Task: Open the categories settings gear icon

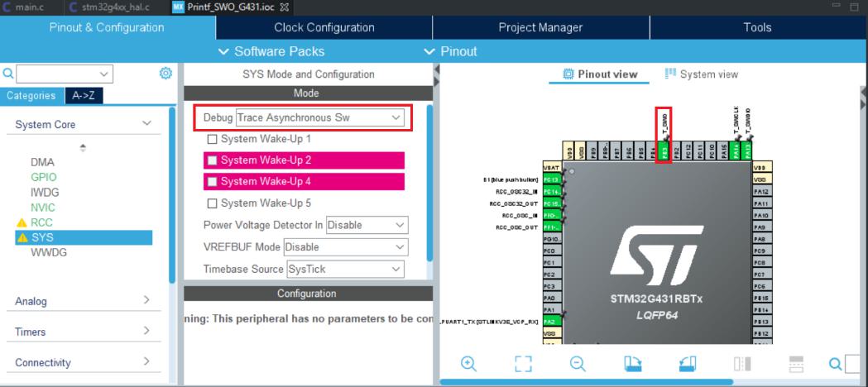Action: 165,73
